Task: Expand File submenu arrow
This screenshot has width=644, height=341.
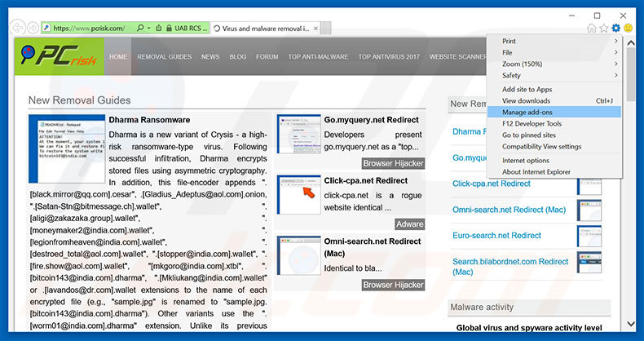Action: 616,52
